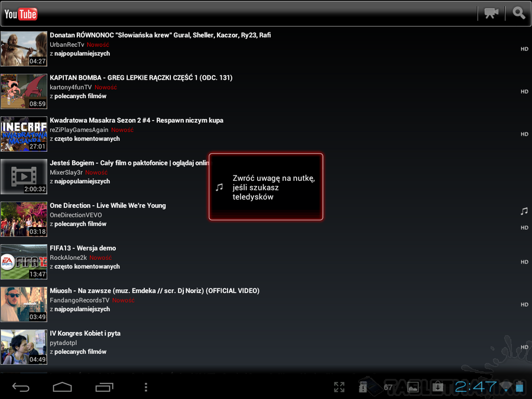Screen dimensions: 532x399
Task: Tap the channel name MixerSlay3r
Action: pyautogui.click(x=66, y=173)
